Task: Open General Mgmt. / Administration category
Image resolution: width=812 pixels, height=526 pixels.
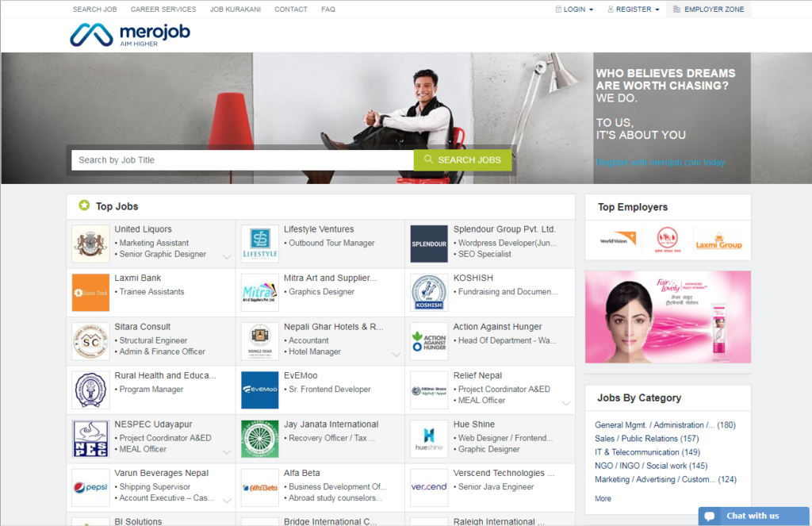Action: (x=665, y=425)
